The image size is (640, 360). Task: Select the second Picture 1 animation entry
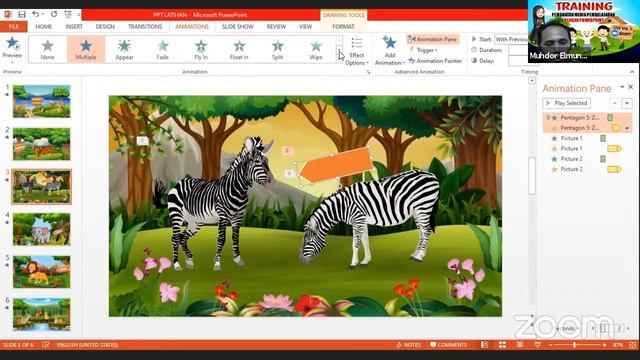[587, 149]
